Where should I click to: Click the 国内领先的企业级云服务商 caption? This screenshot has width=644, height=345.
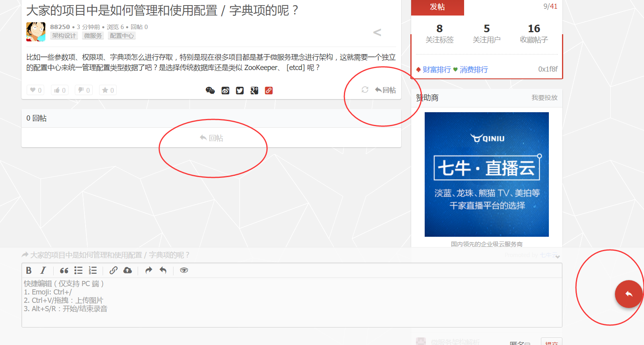click(x=487, y=244)
